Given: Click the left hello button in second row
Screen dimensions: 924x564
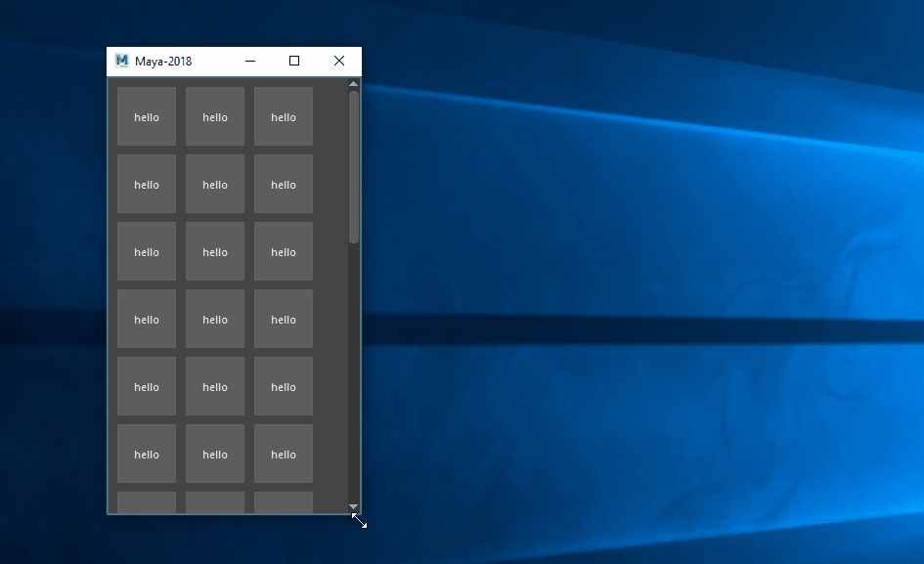Looking at the screenshot, I should coord(147,184).
